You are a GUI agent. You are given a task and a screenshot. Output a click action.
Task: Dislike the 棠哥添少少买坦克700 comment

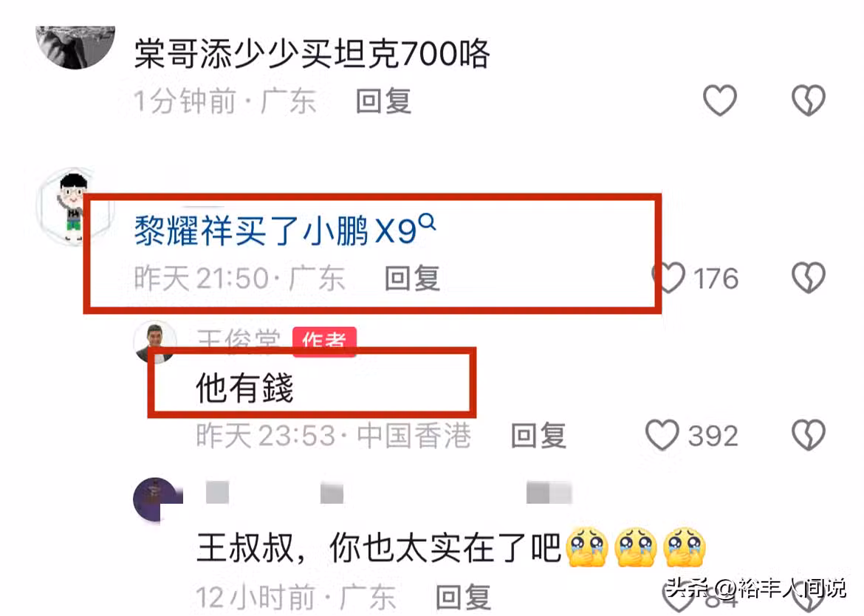[809, 100]
